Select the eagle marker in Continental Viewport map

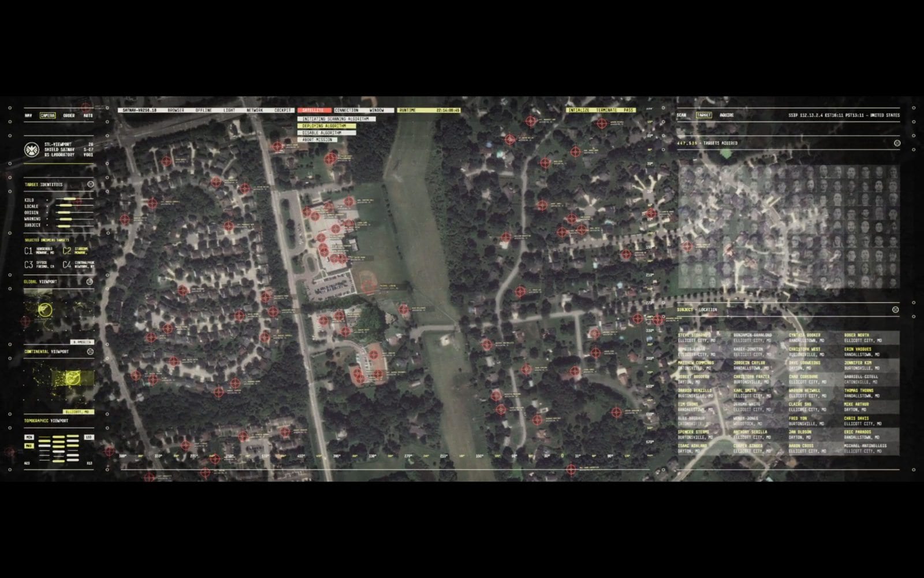(72, 379)
